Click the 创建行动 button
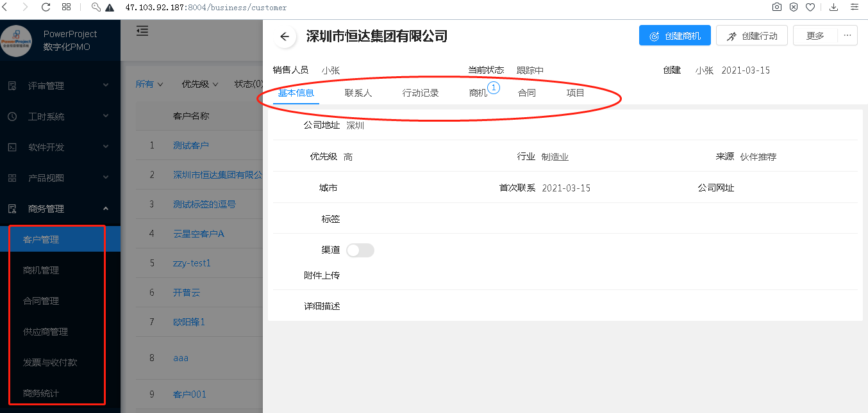Viewport: 868px width, 413px height. point(751,36)
